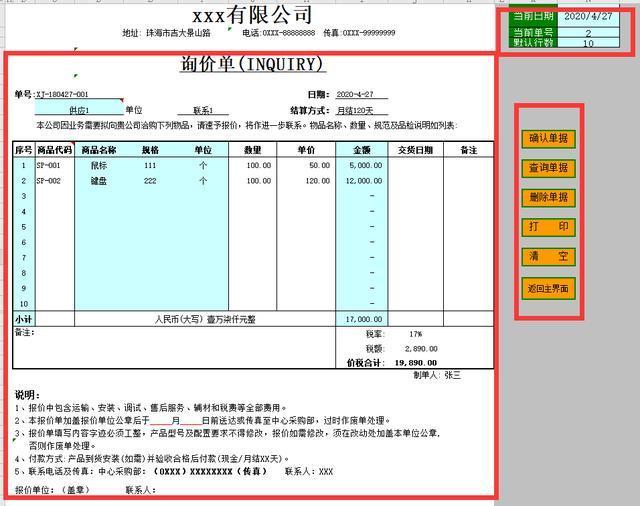Viewport: 640px width, 506px height.
Task: Click amount 12,000.00
Action: [x=364, y=181]
